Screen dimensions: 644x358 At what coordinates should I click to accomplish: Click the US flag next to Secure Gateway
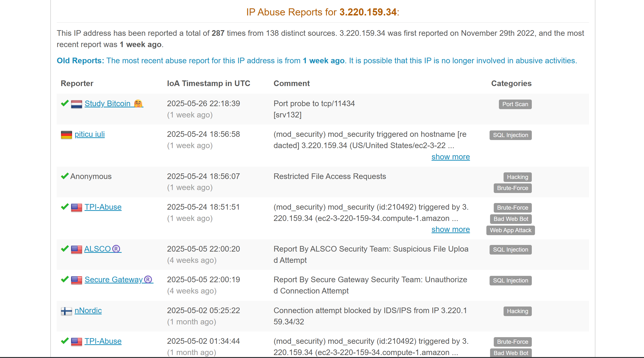77,280
